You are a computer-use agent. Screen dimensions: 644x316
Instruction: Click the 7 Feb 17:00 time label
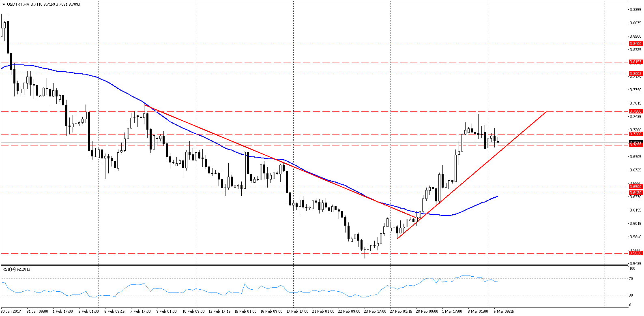[x=141, y=312]
